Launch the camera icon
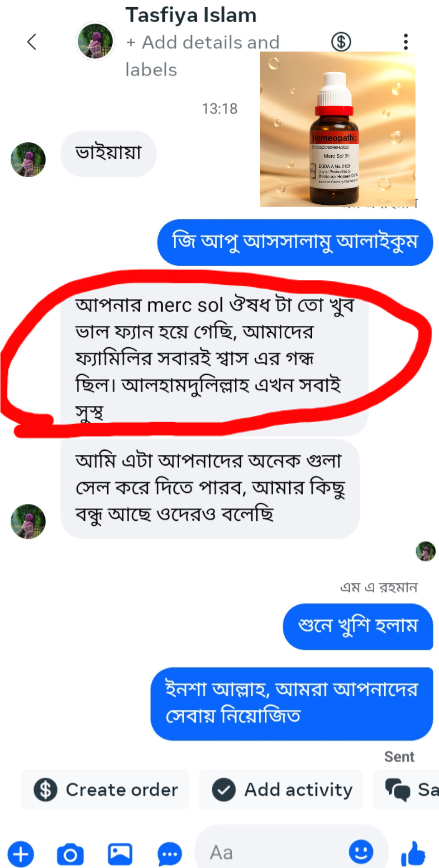Viewport: 439px width, 868px height. pos(70,854)
